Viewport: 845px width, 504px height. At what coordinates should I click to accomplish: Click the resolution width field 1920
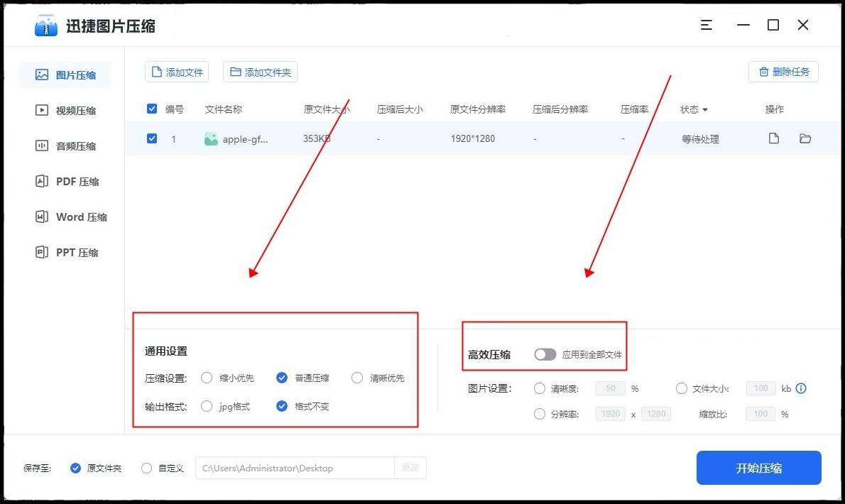611,414
